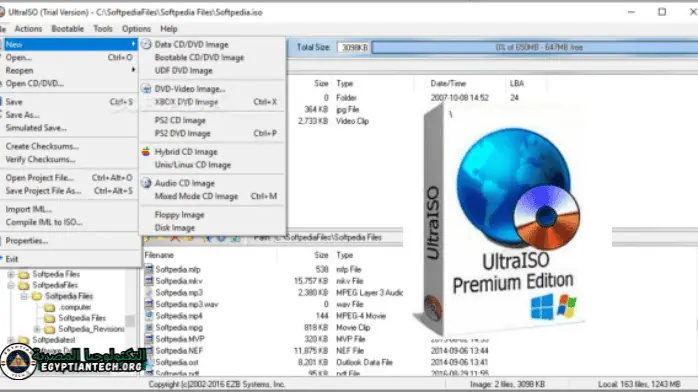698x392 pixels.
Task: Select Save Project File As... entry
Action: point(69,191)
